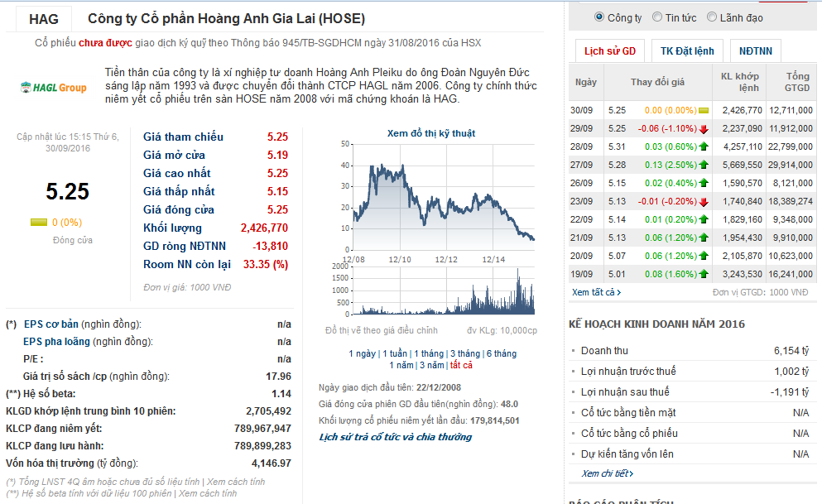Set the chart range to 1 tháng
This screenshot has height=504, width=822.
coord(429,353)
